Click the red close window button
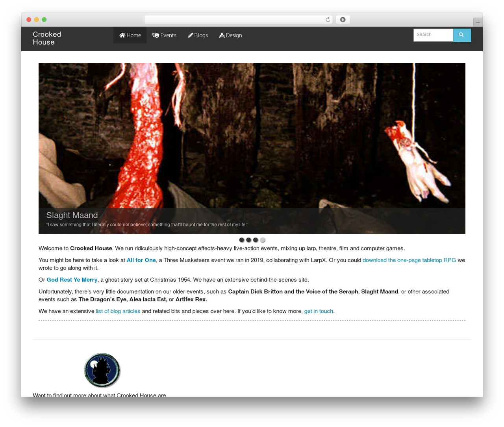Image resolution: width=504 pixels, height=427 pixels. click(29, 20)
